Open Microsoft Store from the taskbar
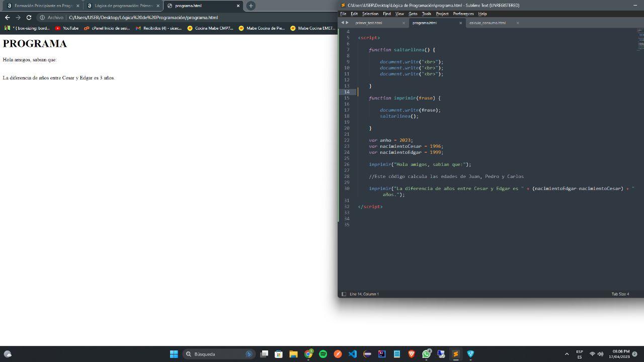Viewport: 644px width, 362px height. pos(279,354)
